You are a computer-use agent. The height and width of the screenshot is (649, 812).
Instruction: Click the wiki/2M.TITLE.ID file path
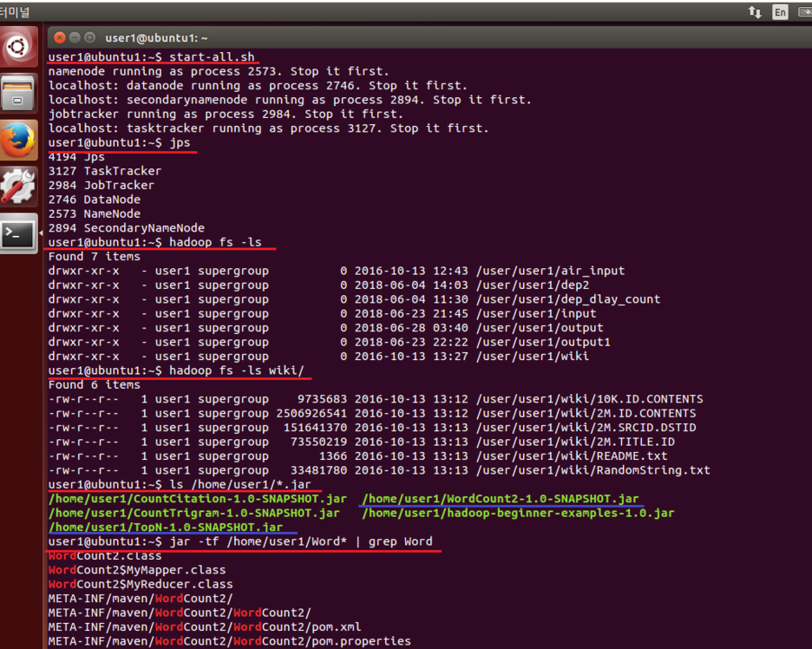(575, 442)
